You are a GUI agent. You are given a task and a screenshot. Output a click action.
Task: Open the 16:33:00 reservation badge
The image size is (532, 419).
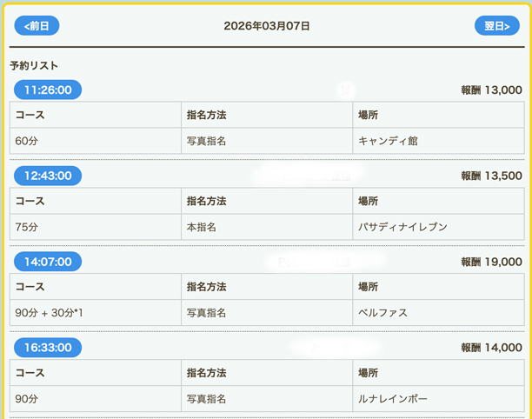(x=48, y=348)
